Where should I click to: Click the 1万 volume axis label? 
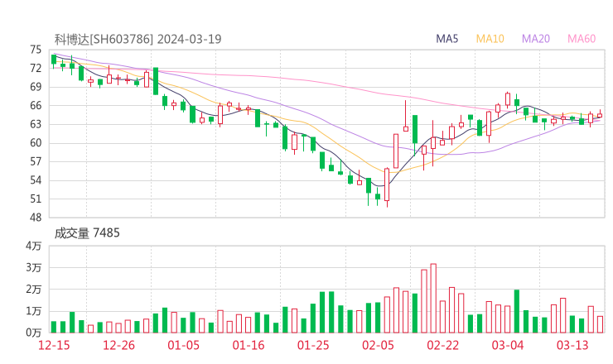click(34, 311)
